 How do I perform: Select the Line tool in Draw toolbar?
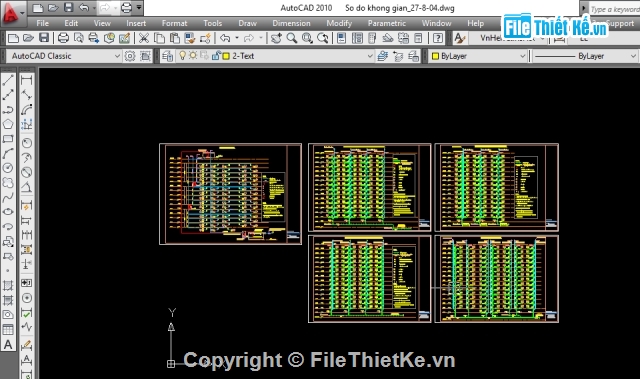[x=8, y=80]
